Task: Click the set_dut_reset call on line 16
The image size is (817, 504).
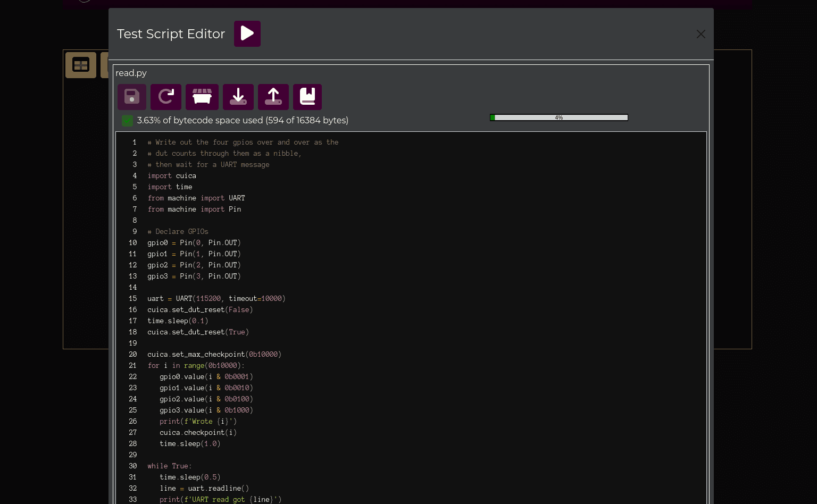Action: click(199, 309)
